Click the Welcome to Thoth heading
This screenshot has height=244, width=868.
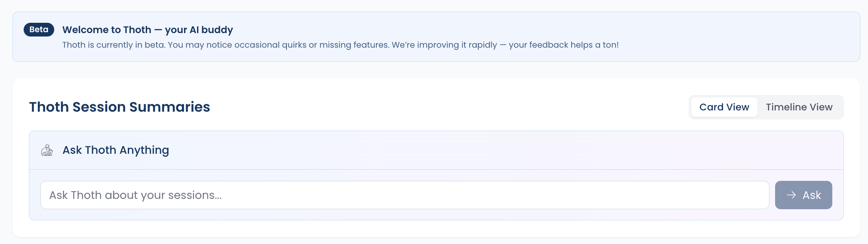coord(147,30)
